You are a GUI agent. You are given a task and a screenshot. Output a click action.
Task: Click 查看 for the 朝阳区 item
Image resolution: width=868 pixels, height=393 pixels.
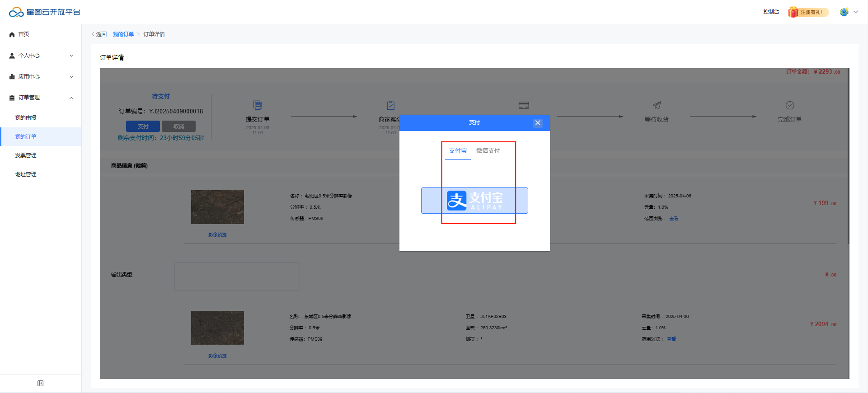point(674,219)
